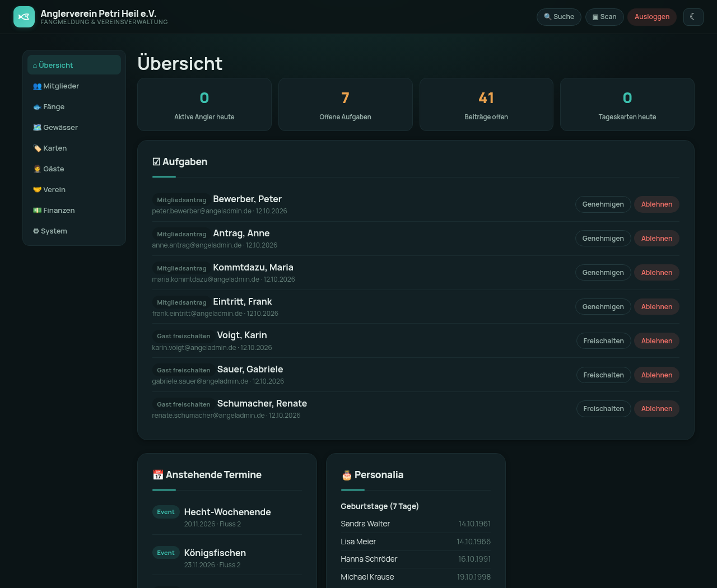Open Karten section in sidebar
Viewport: 717px width, 588px height.
coord(74,148)
